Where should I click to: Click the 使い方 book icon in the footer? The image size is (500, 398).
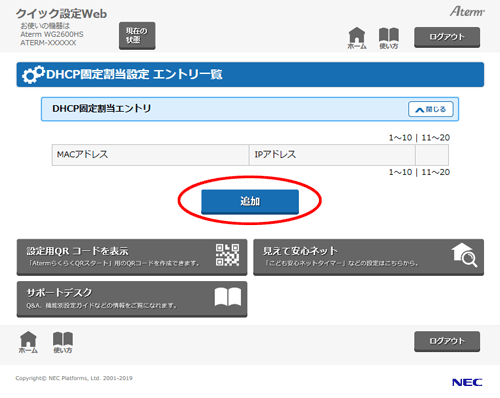(x=63, y=342)
